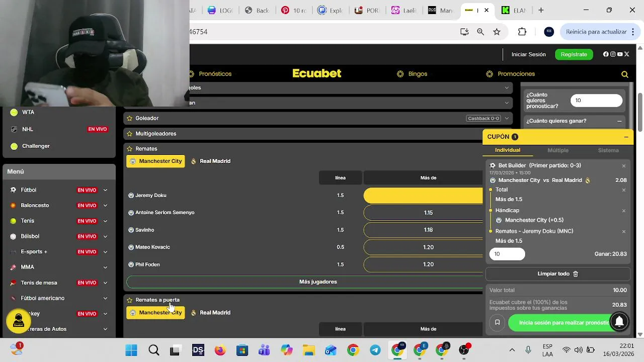Star the Remates a puerta market
644x362 pixels.
click(x=130, y=300)
